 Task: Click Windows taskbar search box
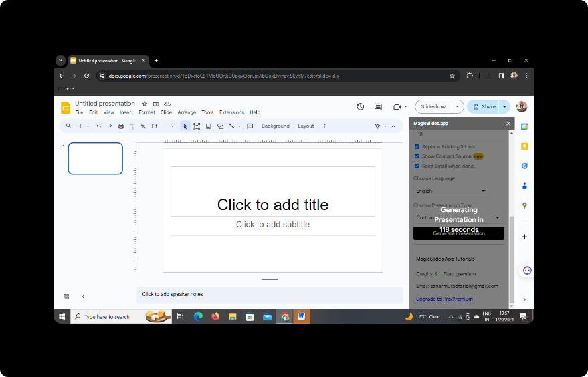121,317
